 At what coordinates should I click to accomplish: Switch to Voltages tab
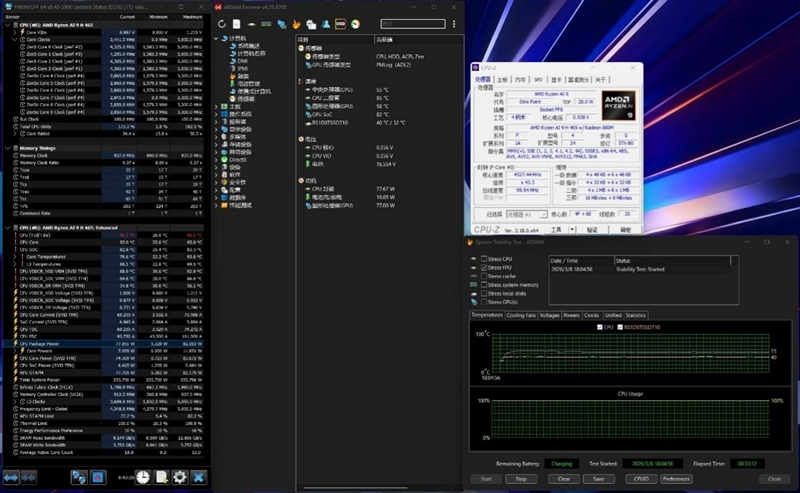click(549, 315)
